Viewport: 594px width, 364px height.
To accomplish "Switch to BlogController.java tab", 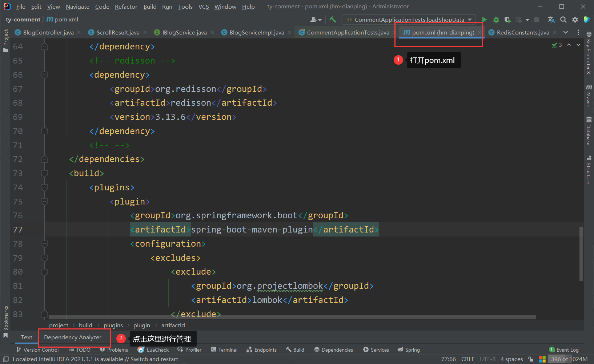I will [48, 32].
